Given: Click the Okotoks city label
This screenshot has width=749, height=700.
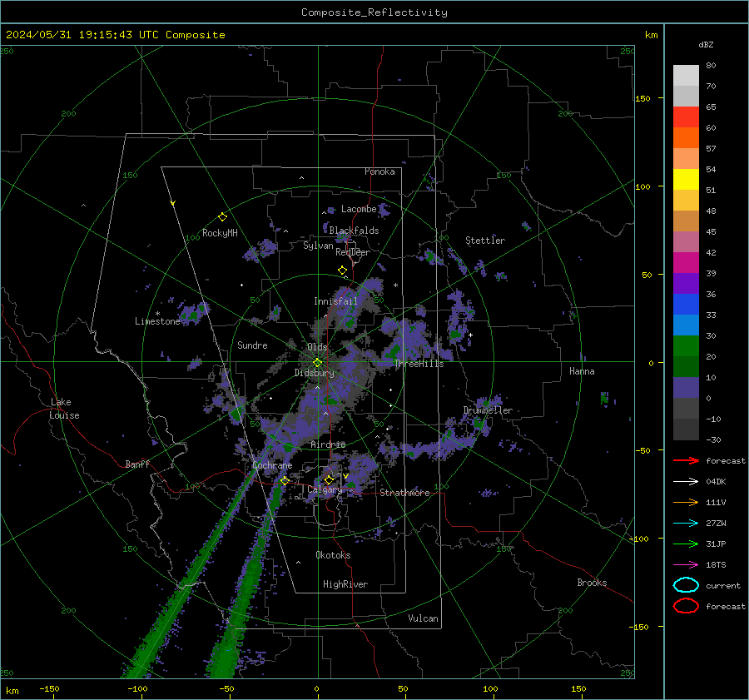Looking at the screenshot, I should tap(333, 555).
